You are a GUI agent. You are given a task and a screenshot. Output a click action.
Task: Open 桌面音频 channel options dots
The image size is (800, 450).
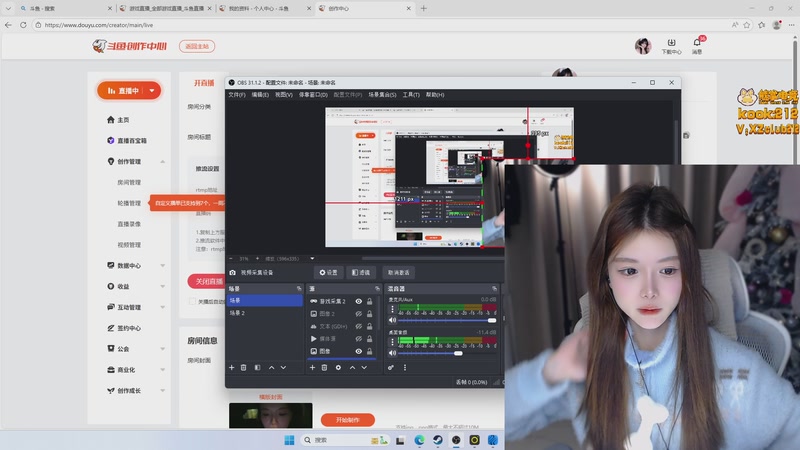click(392, 341)
